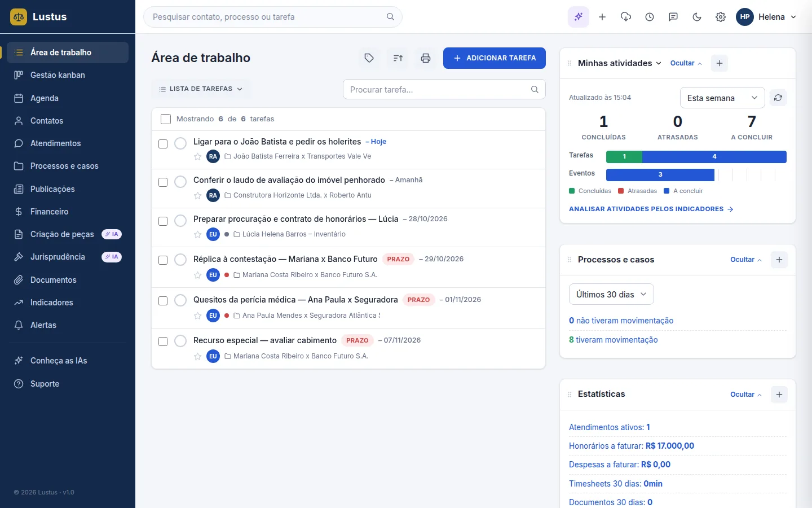This screenshot has height=508, width=812.
Task: Star the task 'Ligar para o João Batista'
Action: click(x=197, y=157)
